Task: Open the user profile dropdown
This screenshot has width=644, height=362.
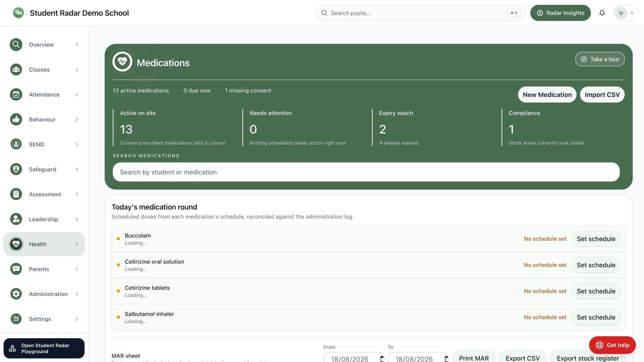Action: tap(625, 13)
